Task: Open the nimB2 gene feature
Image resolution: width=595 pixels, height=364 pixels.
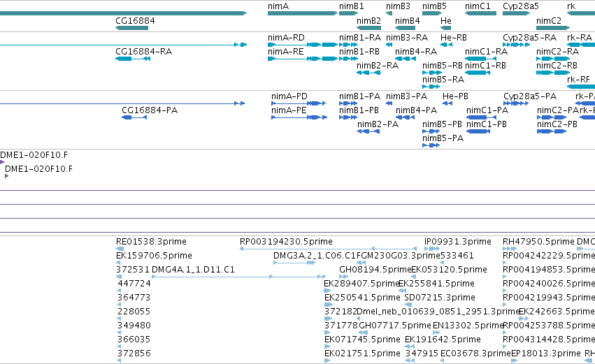Action: click(369, 28)
